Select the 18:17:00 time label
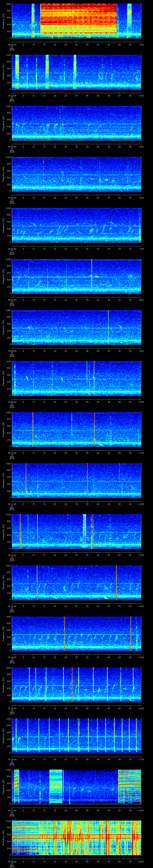Image resolution: width=153 pixels, height=868 pixels. tap(12, 810)
